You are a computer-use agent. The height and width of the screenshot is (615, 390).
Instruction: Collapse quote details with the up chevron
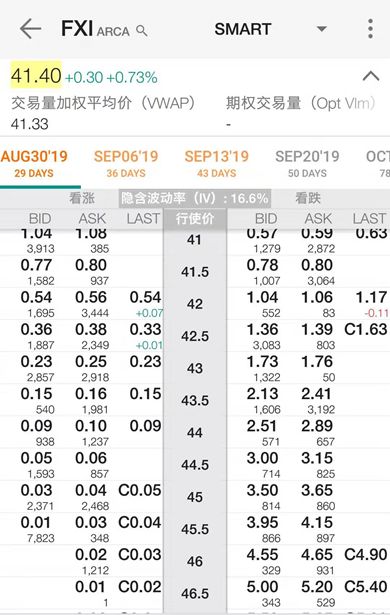pos(370,76)
